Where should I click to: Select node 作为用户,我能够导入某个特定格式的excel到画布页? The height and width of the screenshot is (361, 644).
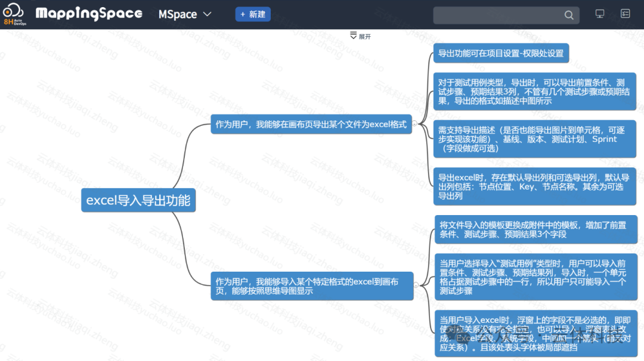pyautogui.click(x=312, y=286)
